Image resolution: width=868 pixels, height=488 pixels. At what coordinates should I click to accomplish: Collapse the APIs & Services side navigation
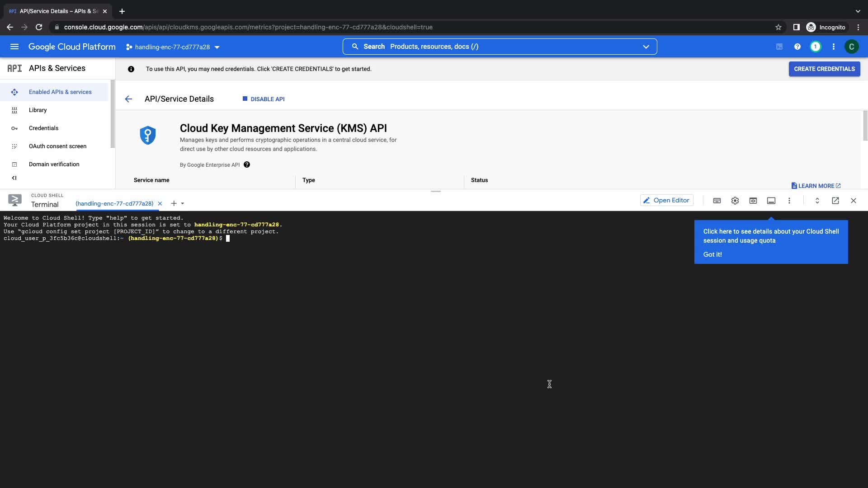pos(14,178)
